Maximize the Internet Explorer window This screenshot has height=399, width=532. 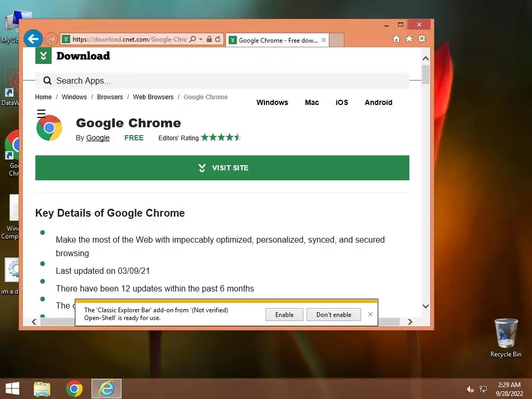401,25
